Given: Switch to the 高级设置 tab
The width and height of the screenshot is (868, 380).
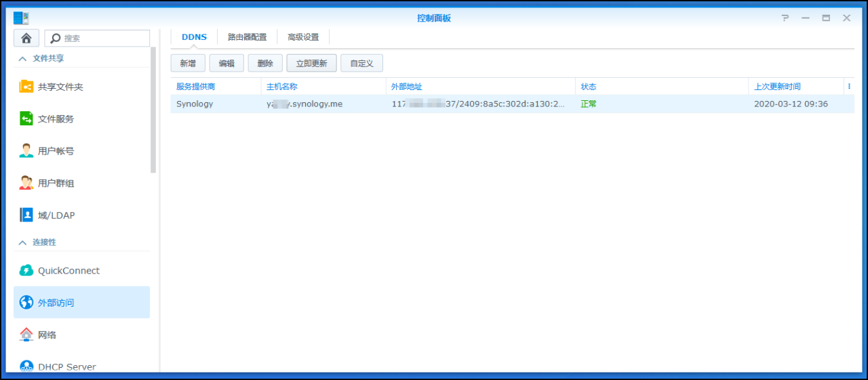Looking at the screenshot, I should click(x=303, y=37).
